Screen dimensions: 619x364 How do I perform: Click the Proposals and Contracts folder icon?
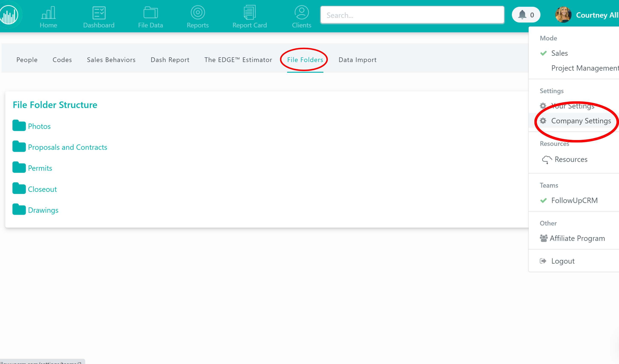point(19,146)
